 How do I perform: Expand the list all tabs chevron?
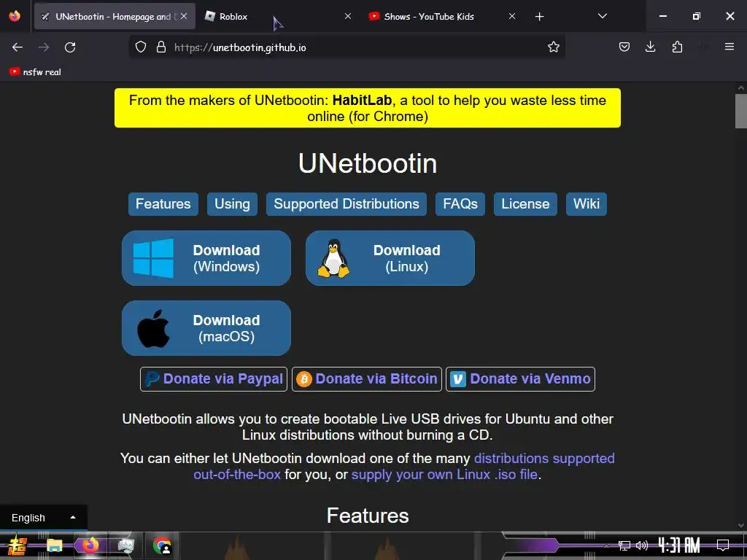602,16
